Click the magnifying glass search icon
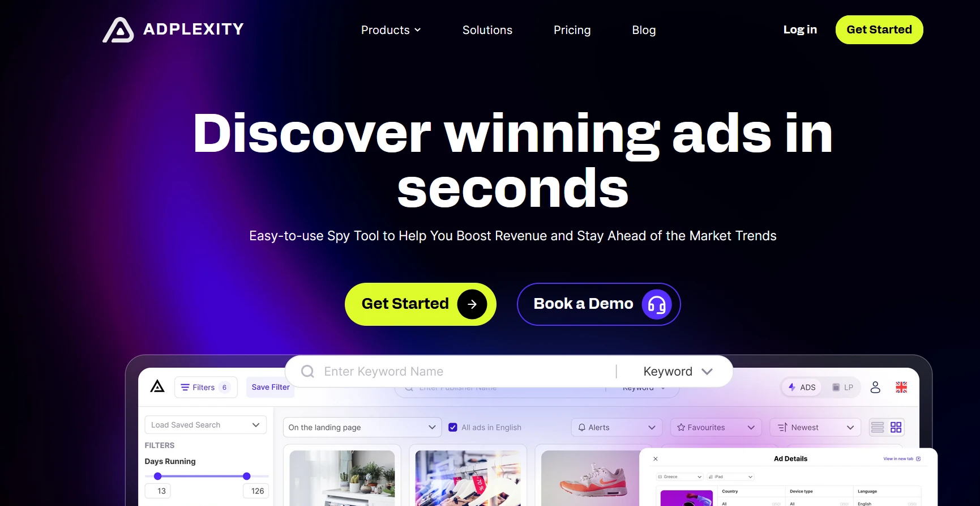 308,372
